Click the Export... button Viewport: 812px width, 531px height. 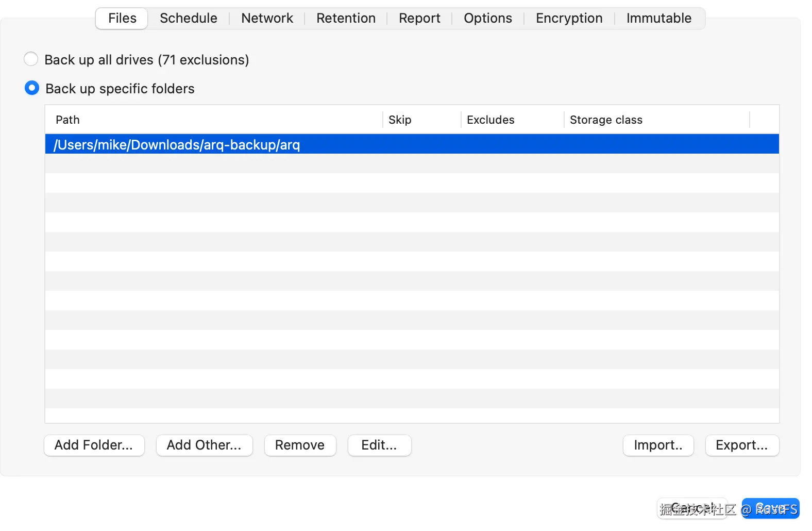pos(741,445)
